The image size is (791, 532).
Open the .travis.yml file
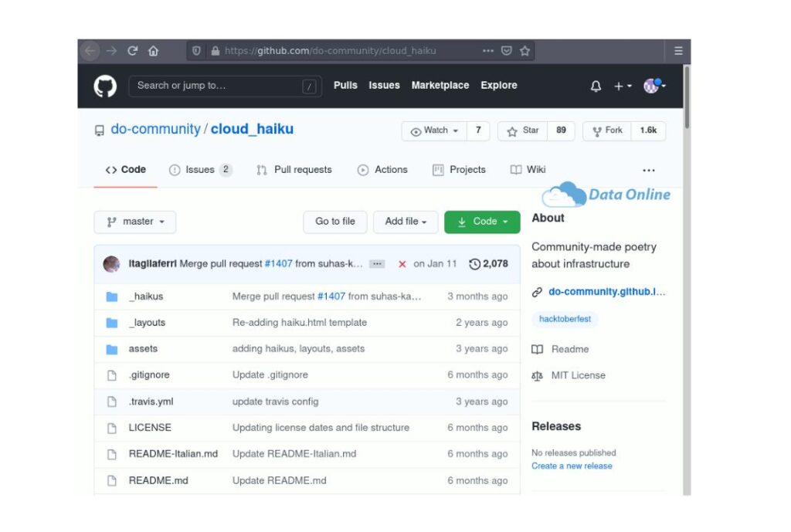point(151,402)
